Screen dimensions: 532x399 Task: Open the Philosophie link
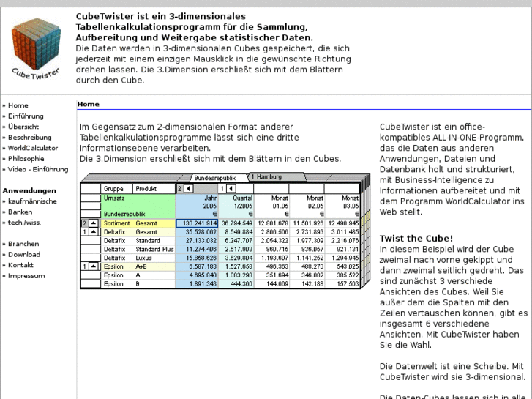pos(26,159)
